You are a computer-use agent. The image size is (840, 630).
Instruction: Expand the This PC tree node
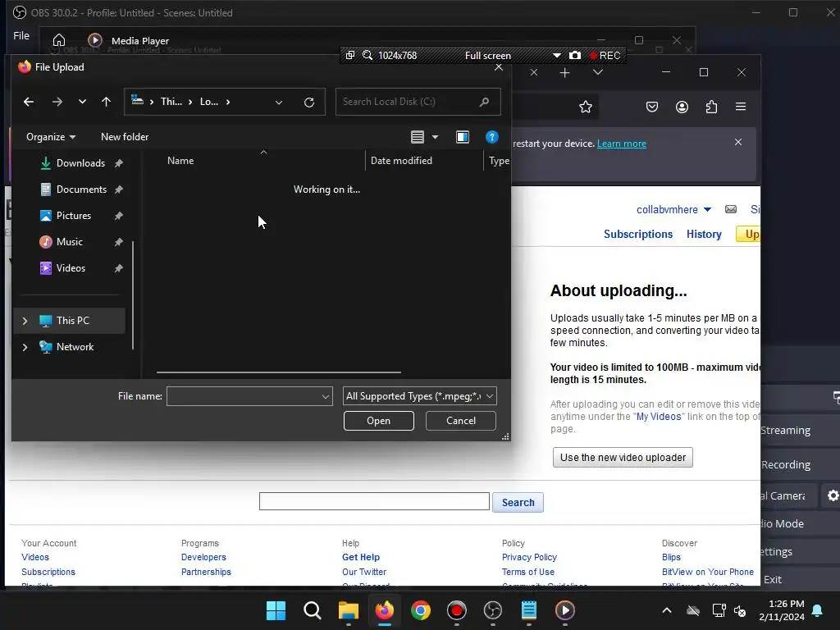(x=25, y=321)
